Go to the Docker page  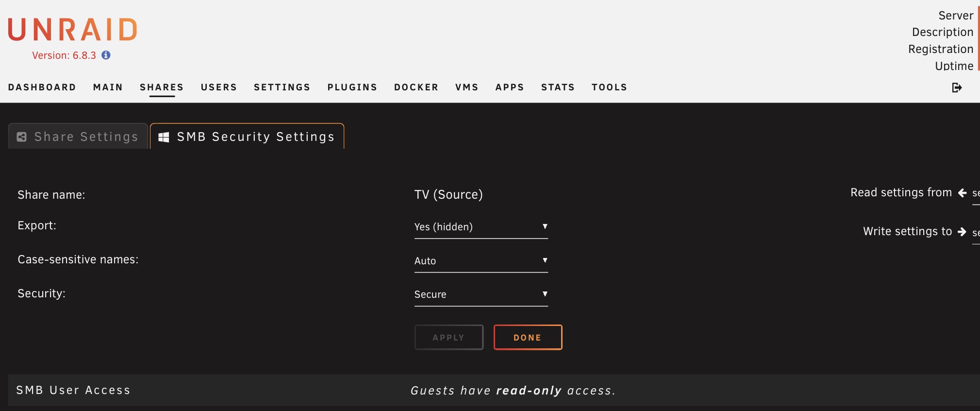point(416,87)
